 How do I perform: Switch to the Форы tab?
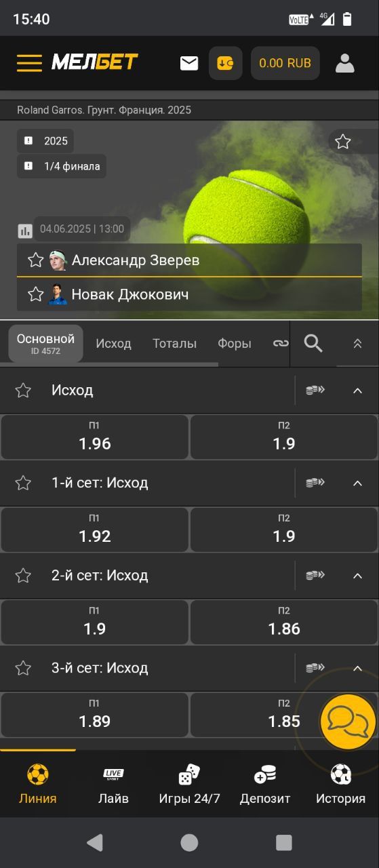[235, 343]
